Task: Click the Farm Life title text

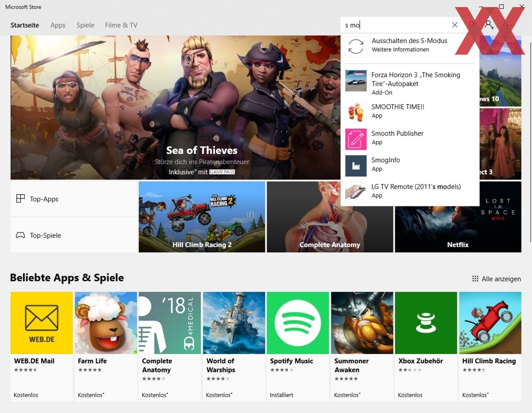Action: (x=92, y=361)
